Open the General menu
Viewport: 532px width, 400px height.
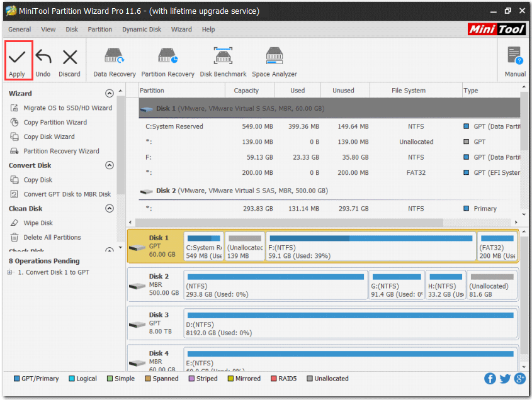(x=20, y=30)
